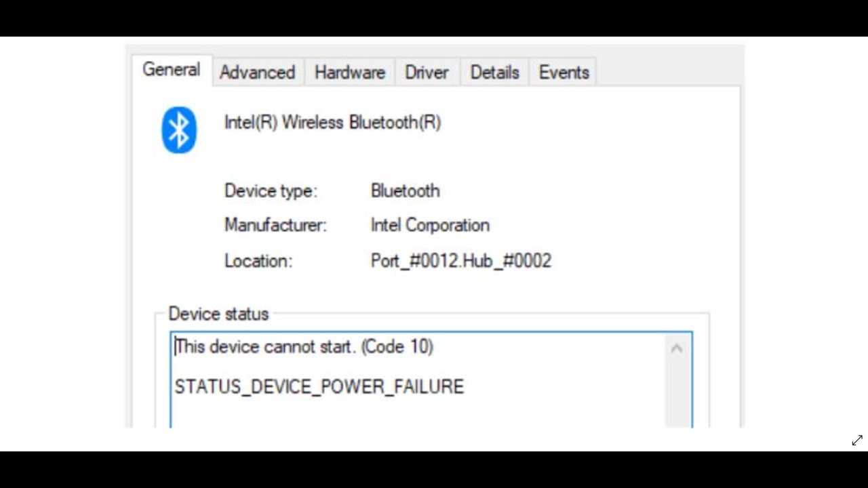Switch to the General tab
The image size is (868, 488).
(171, 70)
